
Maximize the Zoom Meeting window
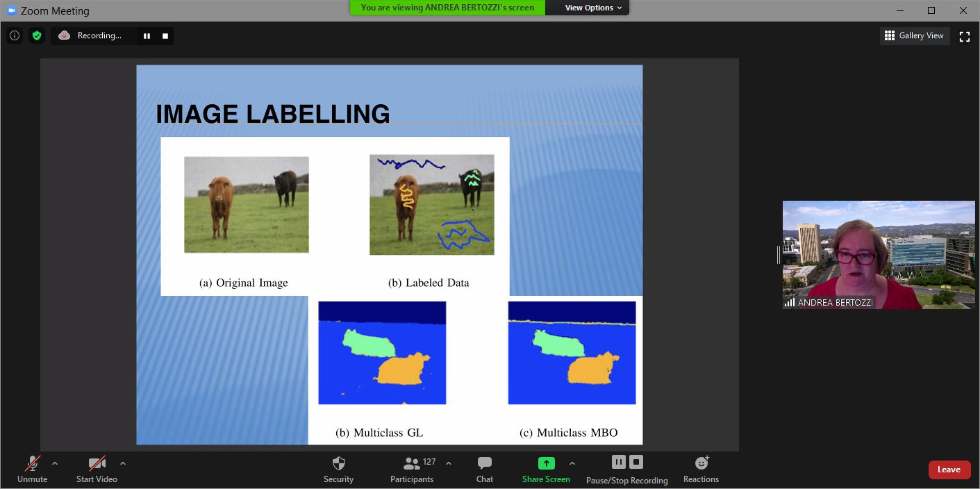(x=931, y=10)
